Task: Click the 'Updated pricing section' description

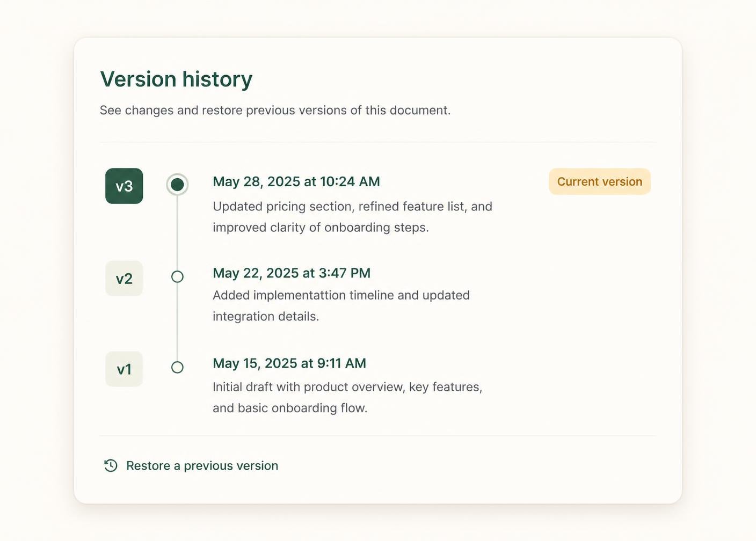Action: pyautogui.click(x=352, y=217)
